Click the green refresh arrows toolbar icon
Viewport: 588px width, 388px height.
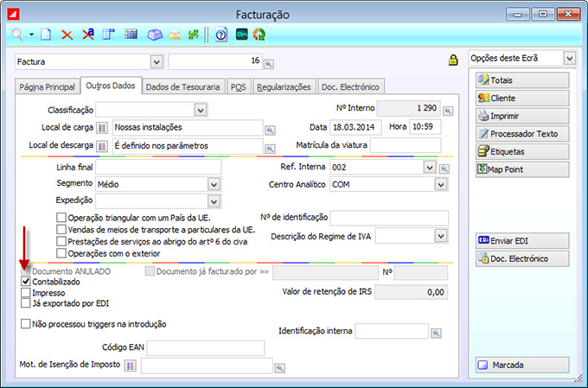(x=258, y=35)
